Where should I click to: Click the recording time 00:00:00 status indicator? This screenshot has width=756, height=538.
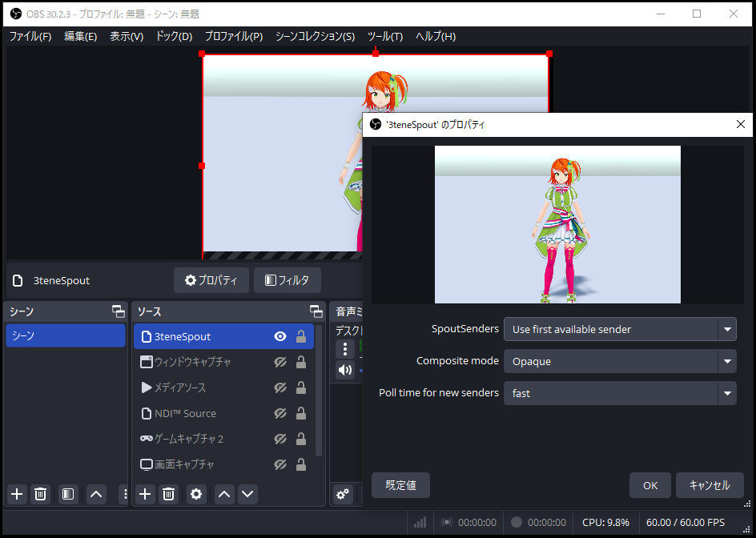point(538,523)
